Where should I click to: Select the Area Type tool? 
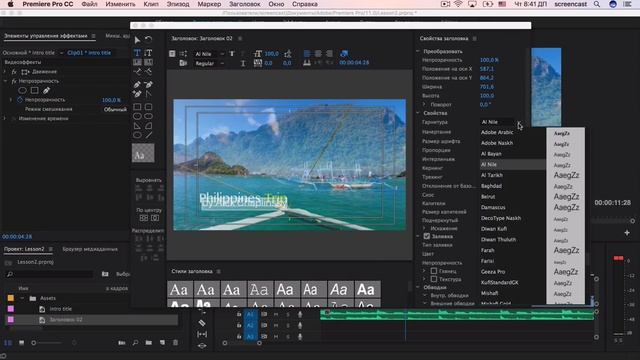(x=137, y=62)
